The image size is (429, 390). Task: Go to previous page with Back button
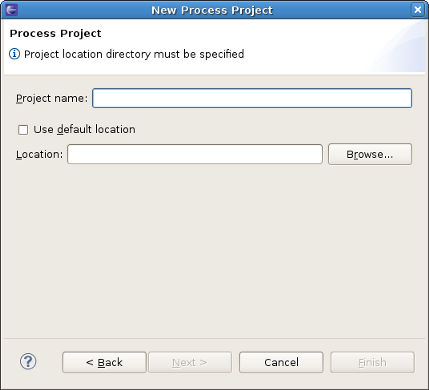[x=104, y=362]
